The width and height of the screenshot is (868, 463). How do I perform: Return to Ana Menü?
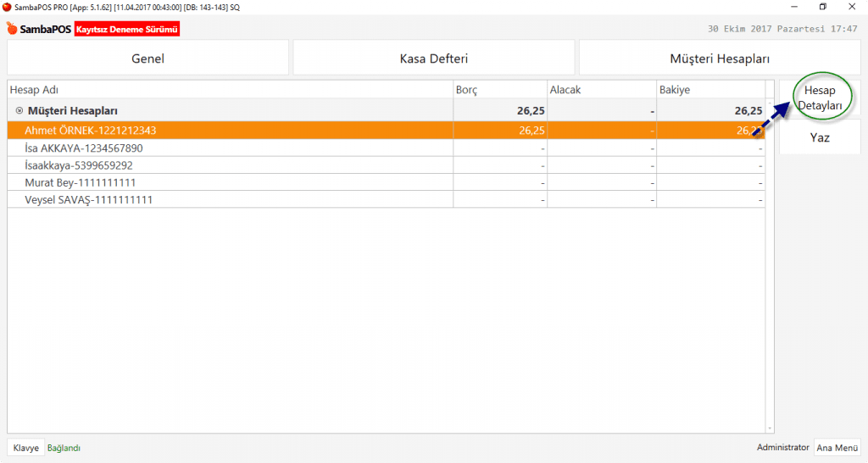coord(837,448)
